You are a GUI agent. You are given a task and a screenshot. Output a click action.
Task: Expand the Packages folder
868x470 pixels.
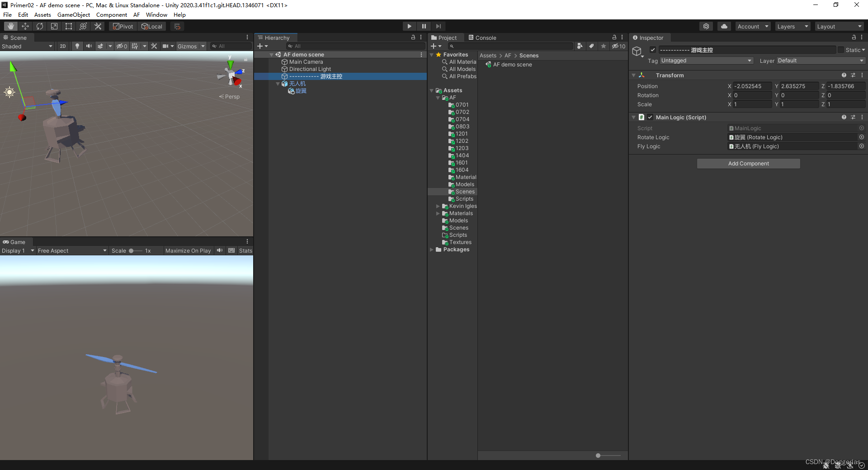pos(432,249)
